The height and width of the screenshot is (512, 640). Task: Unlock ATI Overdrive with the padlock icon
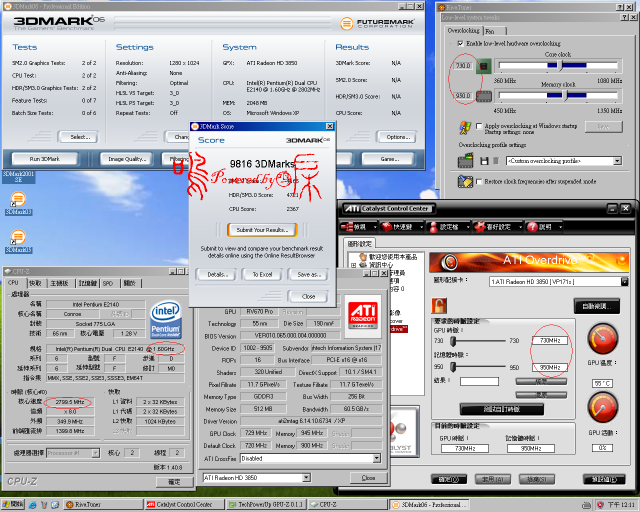click(x=439, y=305)
